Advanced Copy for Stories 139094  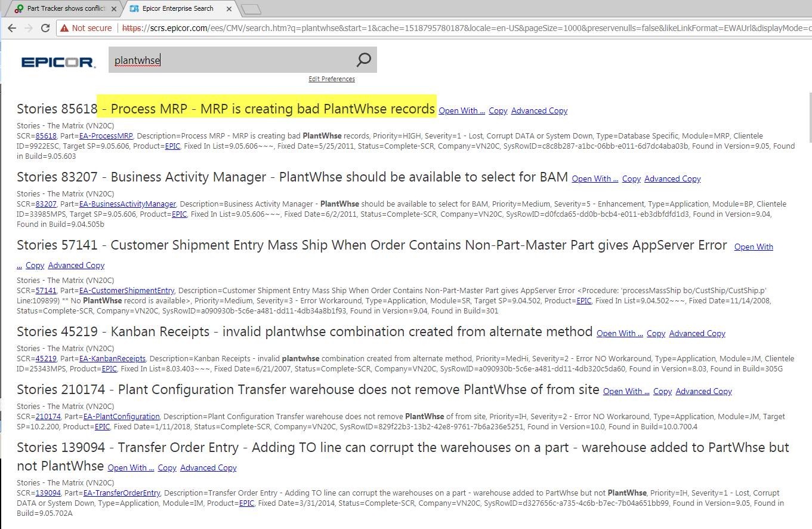(x=208, y=468)
